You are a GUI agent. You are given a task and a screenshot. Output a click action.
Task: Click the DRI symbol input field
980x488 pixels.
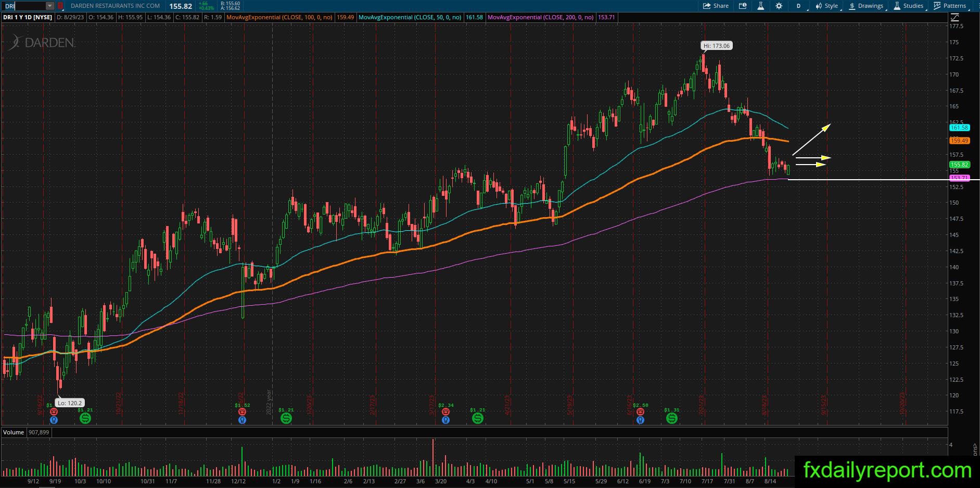[x=24, y=6]
